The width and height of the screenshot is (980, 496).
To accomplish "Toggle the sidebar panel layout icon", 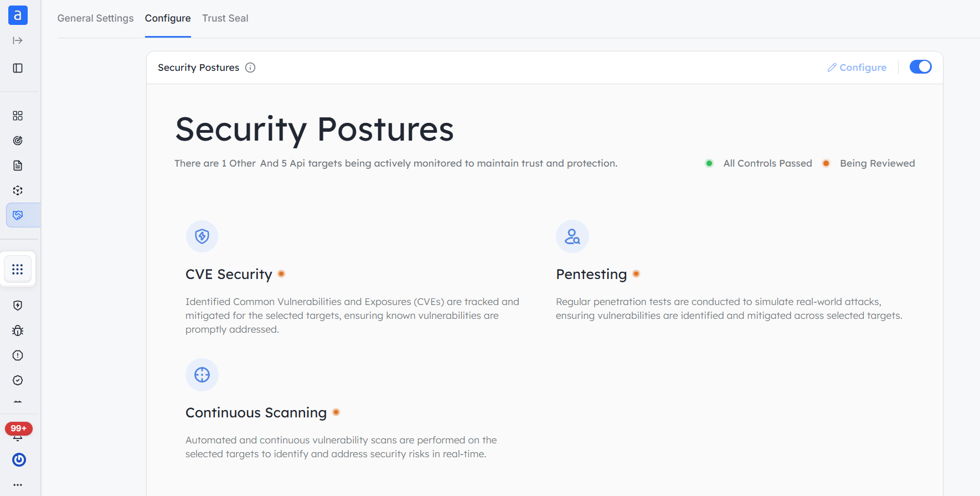I will [18, 68].
